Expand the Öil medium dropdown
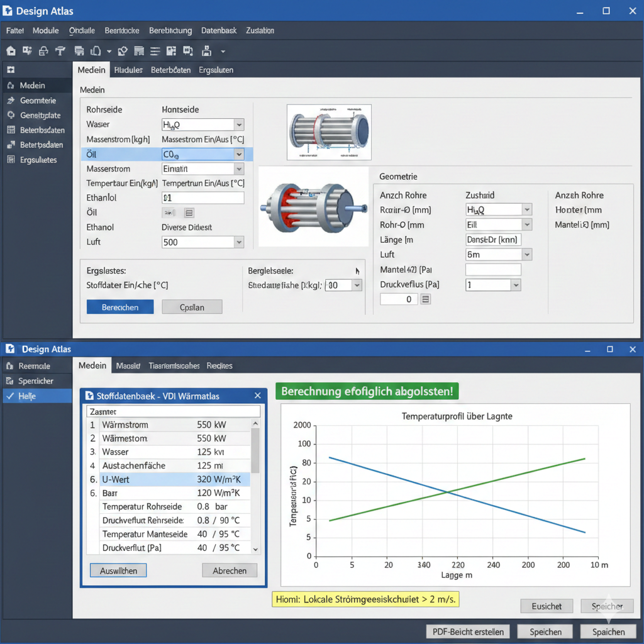The image size is (644, 644). pos(238,154)
